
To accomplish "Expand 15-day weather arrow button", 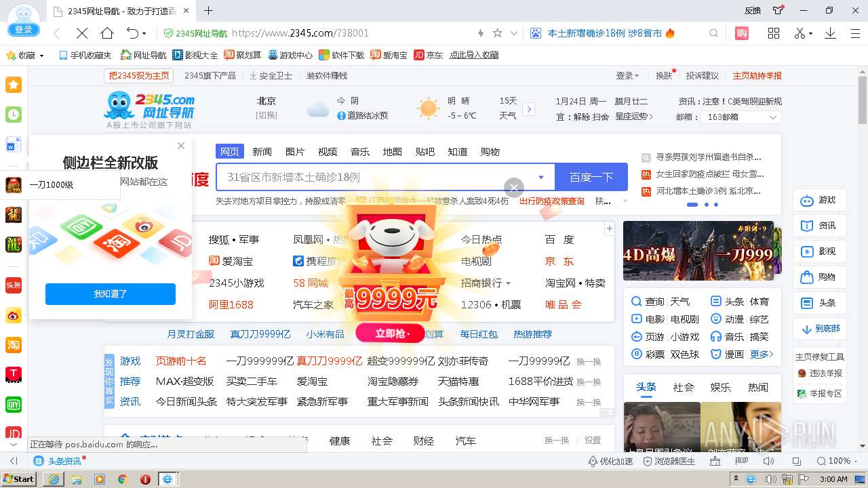I will 529,109.
